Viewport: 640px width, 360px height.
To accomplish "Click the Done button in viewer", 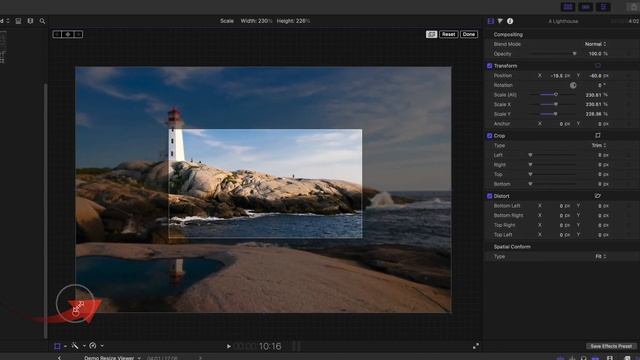I will coord(469,34).
